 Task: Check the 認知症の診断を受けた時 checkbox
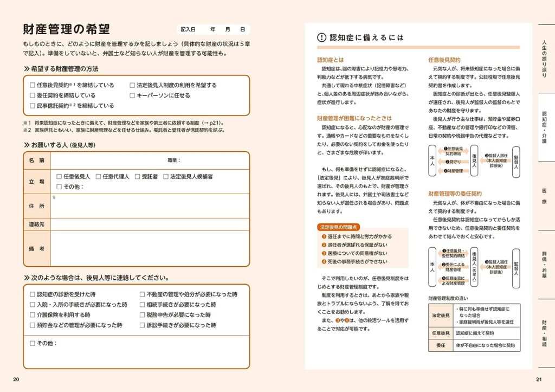tap(33, 294)
